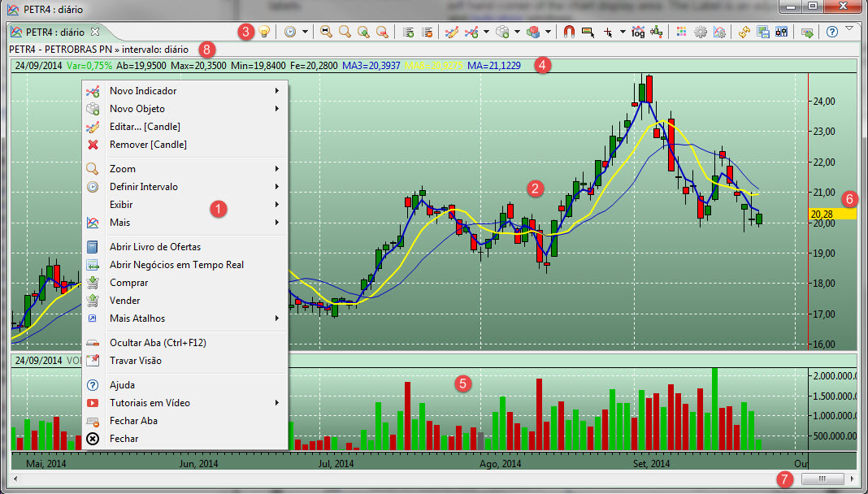
Task: Click the horizontal scrollbar thumb
Action: (x=822, y=479)
